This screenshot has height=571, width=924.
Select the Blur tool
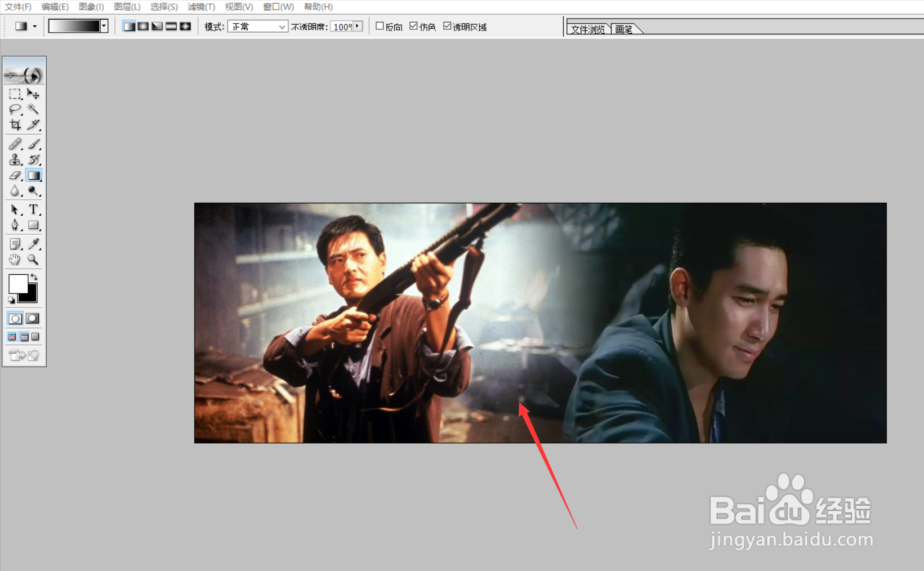(15, 191)
